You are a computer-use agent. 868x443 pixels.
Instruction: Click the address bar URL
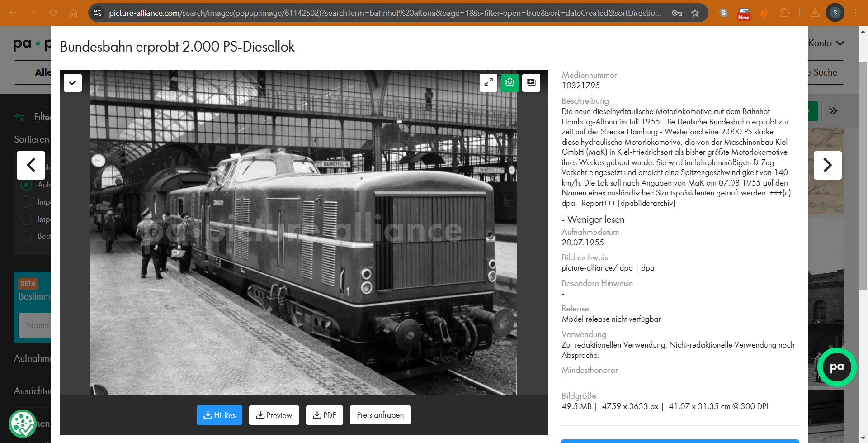coord(384,13)
